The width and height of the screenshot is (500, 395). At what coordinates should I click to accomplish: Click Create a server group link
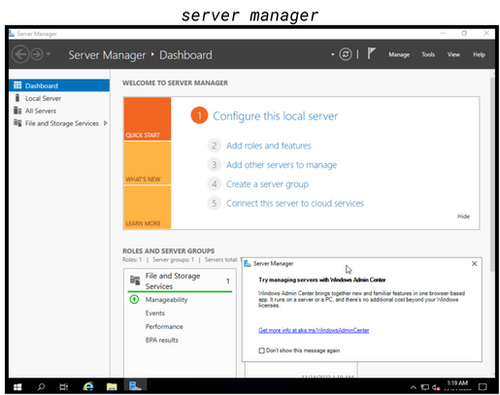(267, 184)
